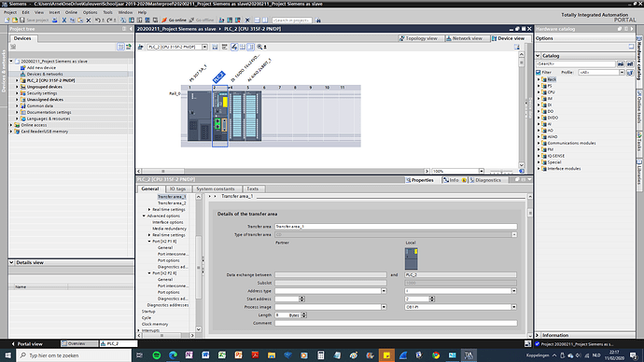This screenshot has width=644, height=362.
Task: Open the Options menu
Action: click(x=90, y=12)
